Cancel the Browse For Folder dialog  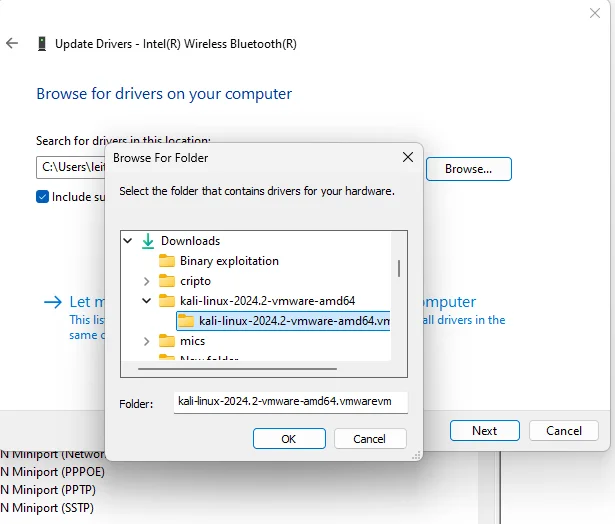point(370,438)
